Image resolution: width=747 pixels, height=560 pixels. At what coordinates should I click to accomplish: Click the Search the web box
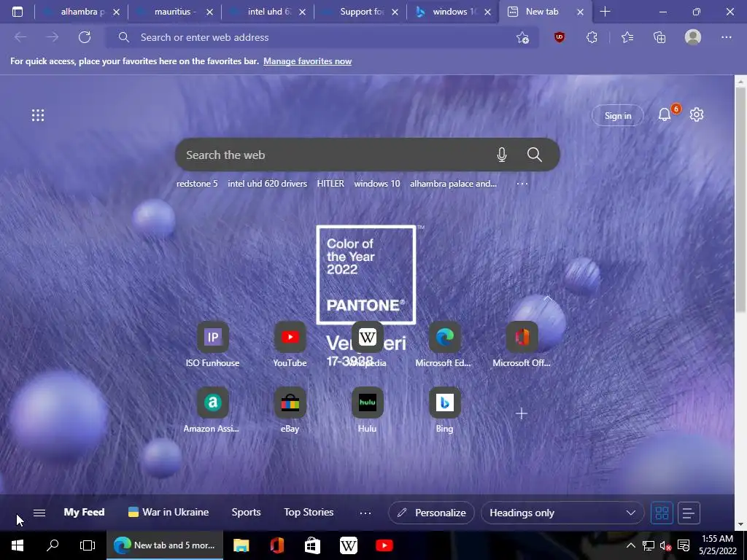coord(367,155)
